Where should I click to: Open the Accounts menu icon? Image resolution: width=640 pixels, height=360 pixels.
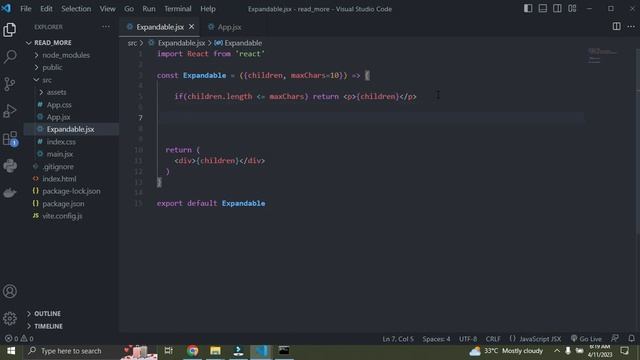(x=10, y=291)
